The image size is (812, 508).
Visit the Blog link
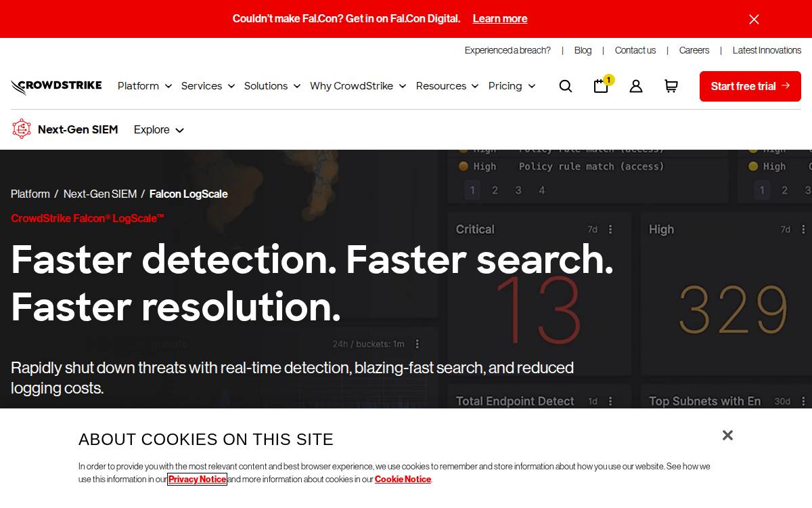pyautogui.click(x=583, y=50)
